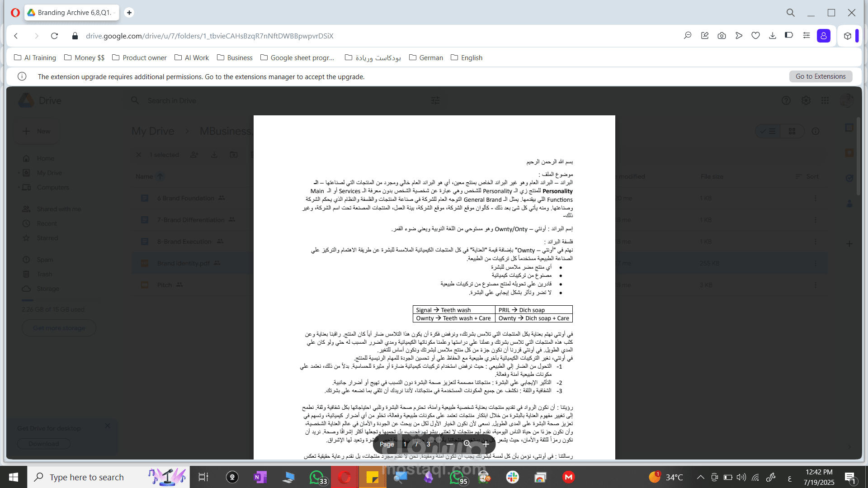Viewport: 868px width, 488px height.
Task: Zoom in the PDF preview
Action: click(x=486, y=444)
